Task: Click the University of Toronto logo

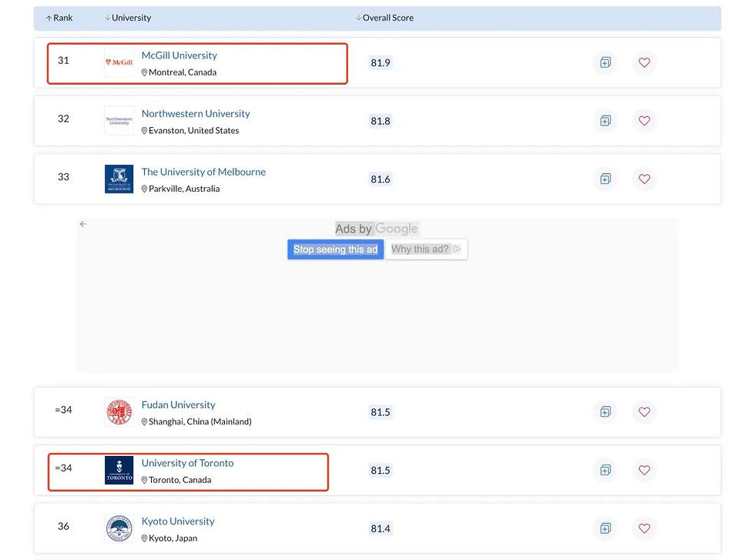Action: [x=119, y=470]
